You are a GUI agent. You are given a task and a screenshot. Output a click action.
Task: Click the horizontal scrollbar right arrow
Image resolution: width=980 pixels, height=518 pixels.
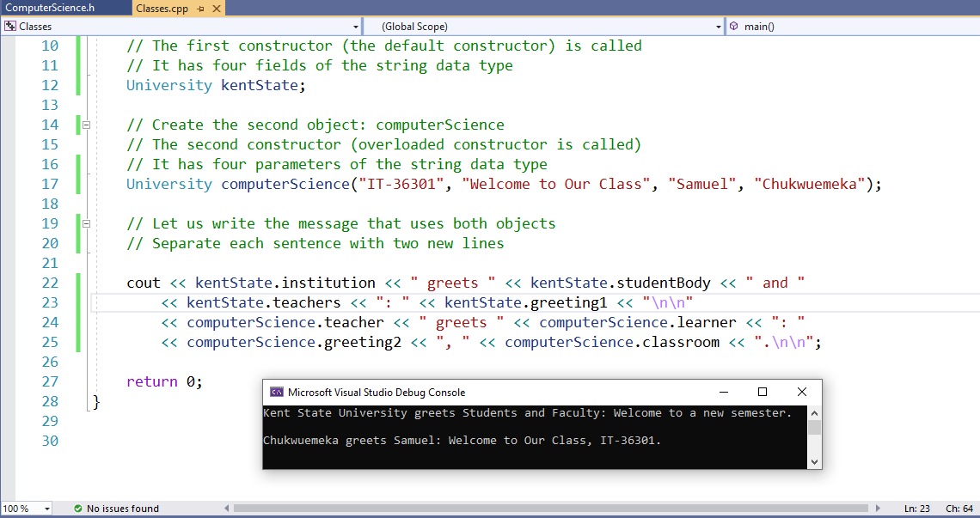[x=878, y=509]
